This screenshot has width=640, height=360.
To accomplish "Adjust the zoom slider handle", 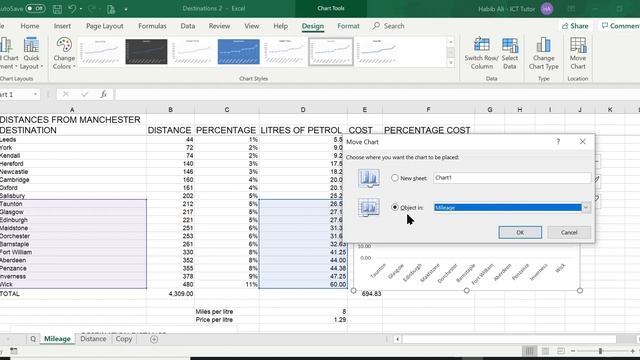I will point(600,351).
